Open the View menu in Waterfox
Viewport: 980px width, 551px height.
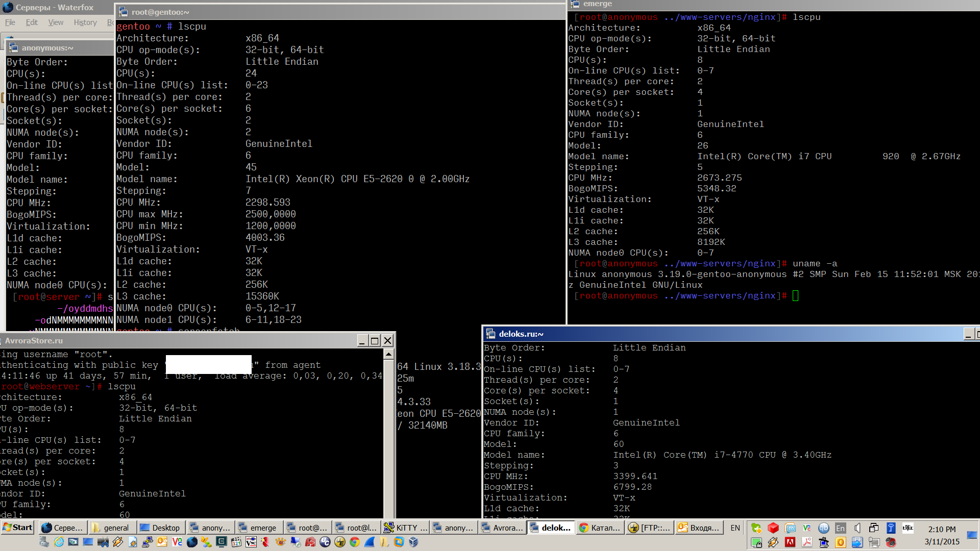(56, 22)
